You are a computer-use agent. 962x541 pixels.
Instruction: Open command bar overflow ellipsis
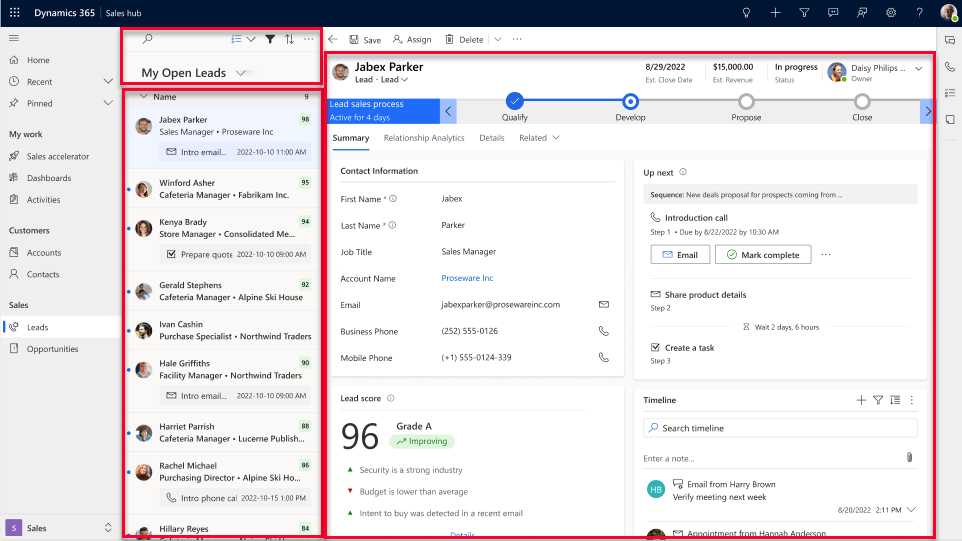[x=517, y=39]
